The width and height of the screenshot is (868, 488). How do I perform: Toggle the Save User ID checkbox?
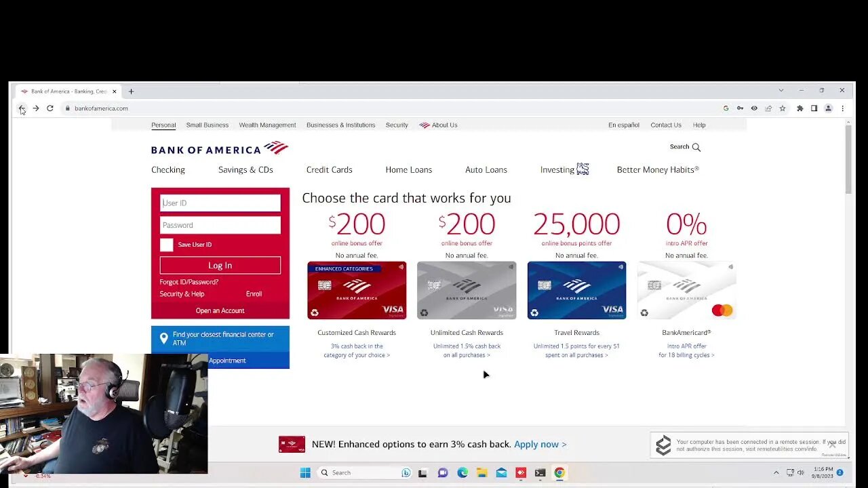167,245
